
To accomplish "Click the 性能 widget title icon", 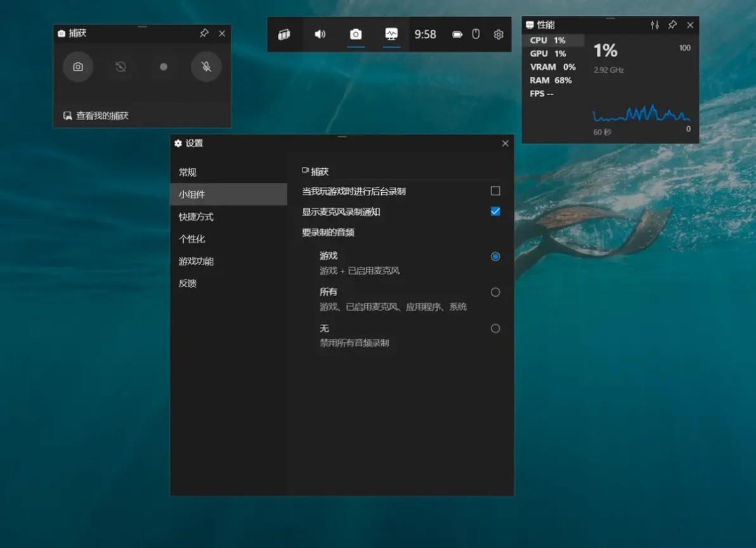I will pyautogui.click(x=530, y=25).
